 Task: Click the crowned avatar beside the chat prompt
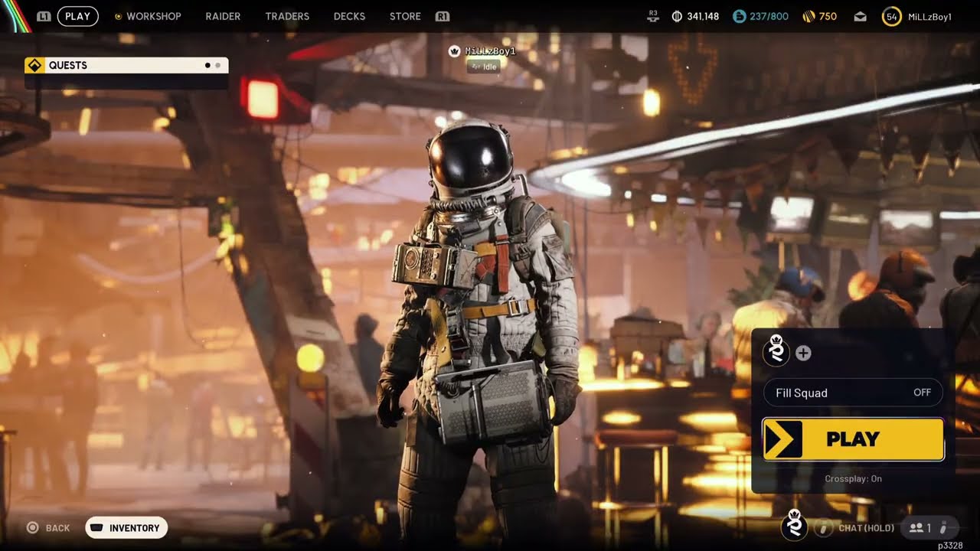pyautogui.click(x=793, y=527)
